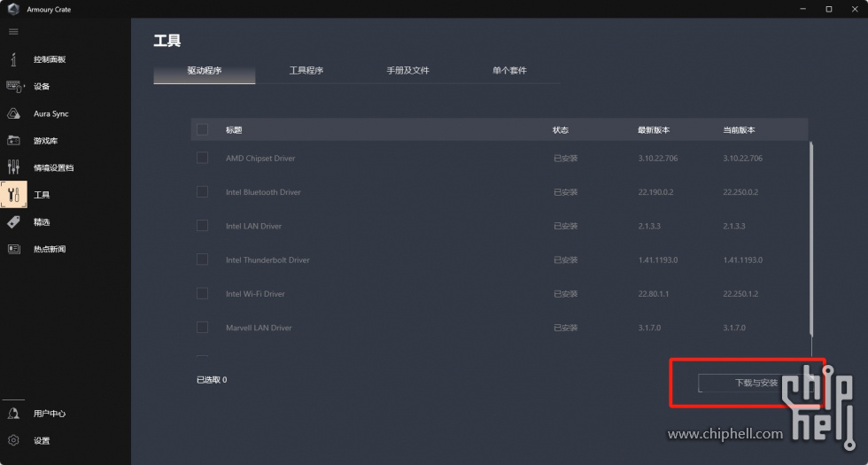Select the 工具 tools icon
This screenshot has width=868, height=465.
click(x=13, y=195)
